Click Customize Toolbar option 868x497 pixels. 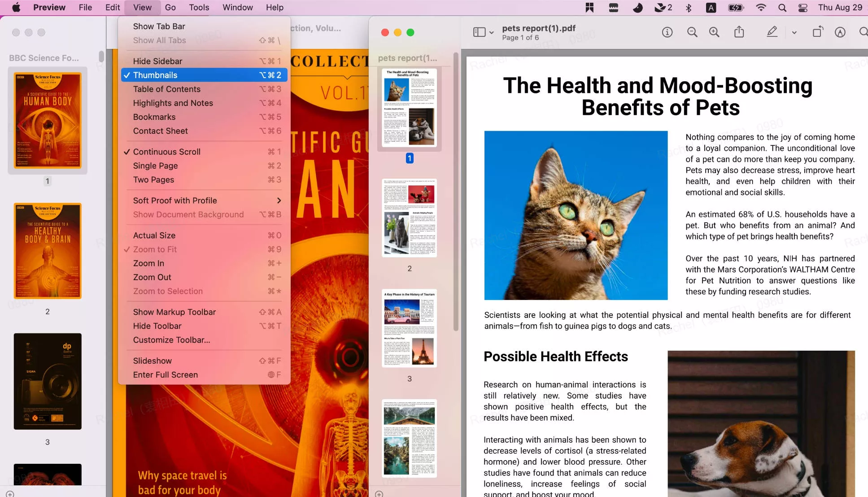point(171,339)
